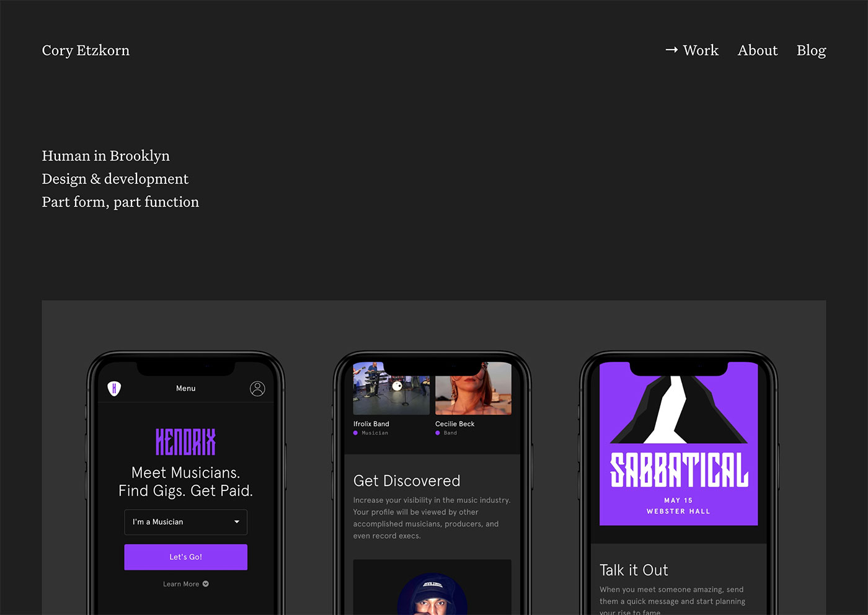The height and width of the screenshot is (615, 868).
Task: Open the Menu label in phone header
Action: click(186, 389)
